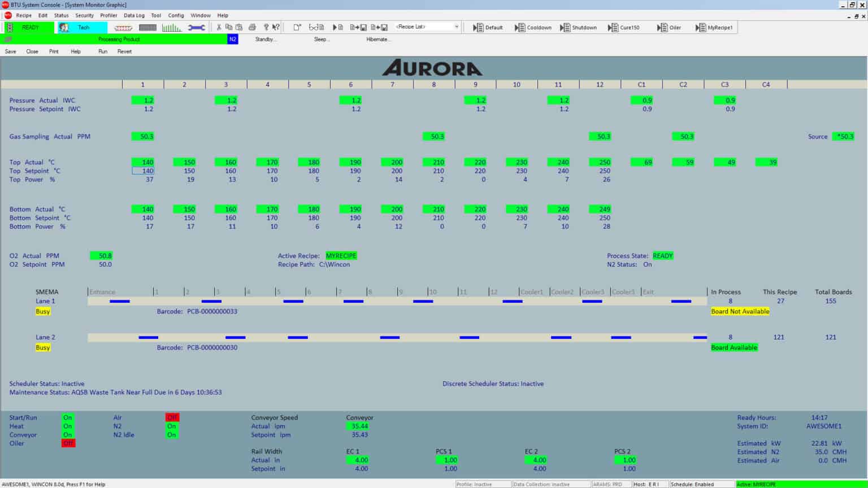Click the Tech user login icon
This screenshot has width=868, height=488.
pos(64,27)
